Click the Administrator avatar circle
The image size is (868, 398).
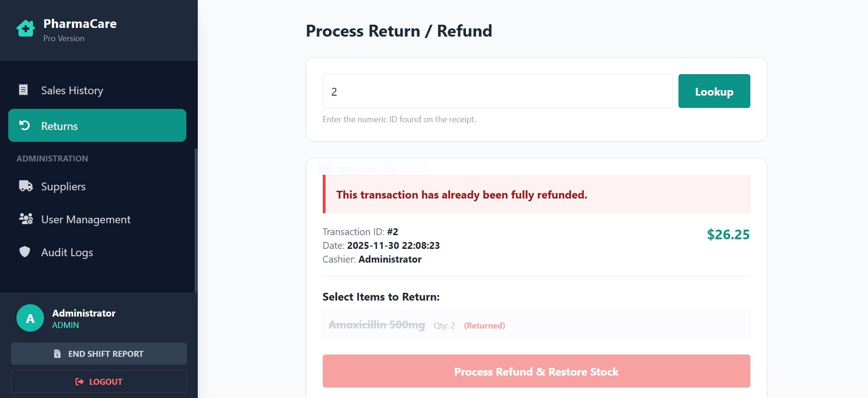click(30, 318)
